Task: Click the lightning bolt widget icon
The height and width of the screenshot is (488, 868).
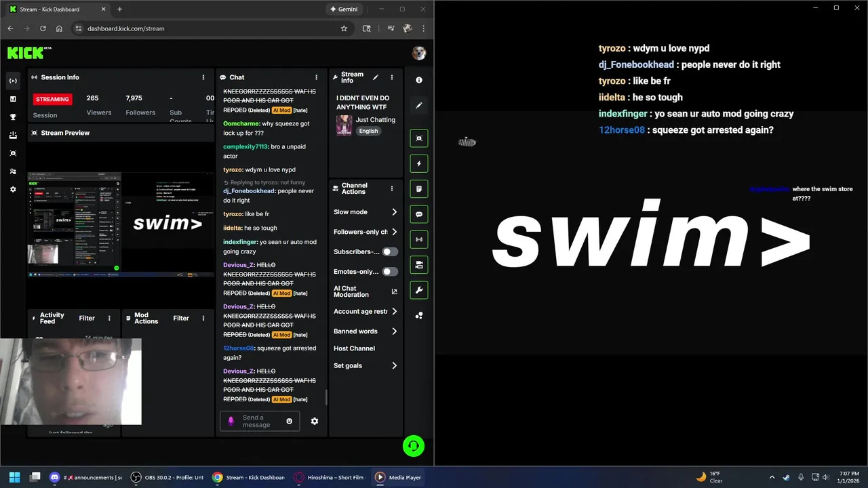Action: 419,163
